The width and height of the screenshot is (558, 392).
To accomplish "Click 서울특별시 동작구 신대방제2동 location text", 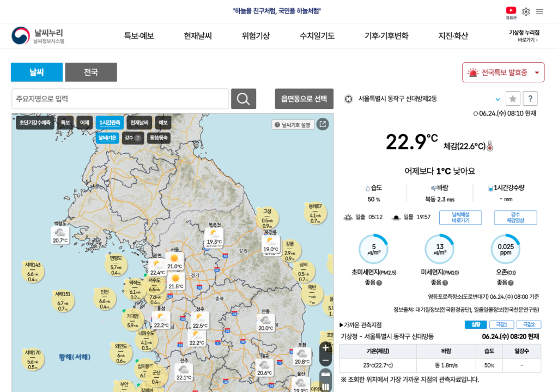I will coord(397,99).
